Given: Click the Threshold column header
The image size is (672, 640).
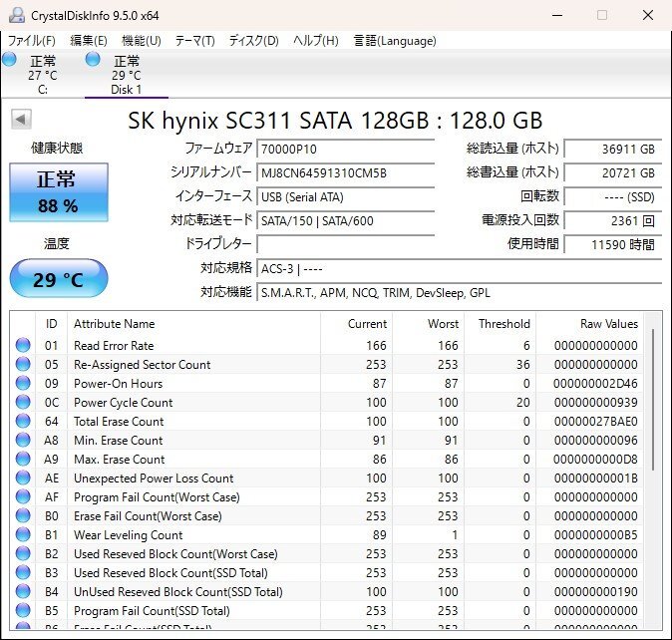Looking at the screenshot, I should (x=501, y=324).
